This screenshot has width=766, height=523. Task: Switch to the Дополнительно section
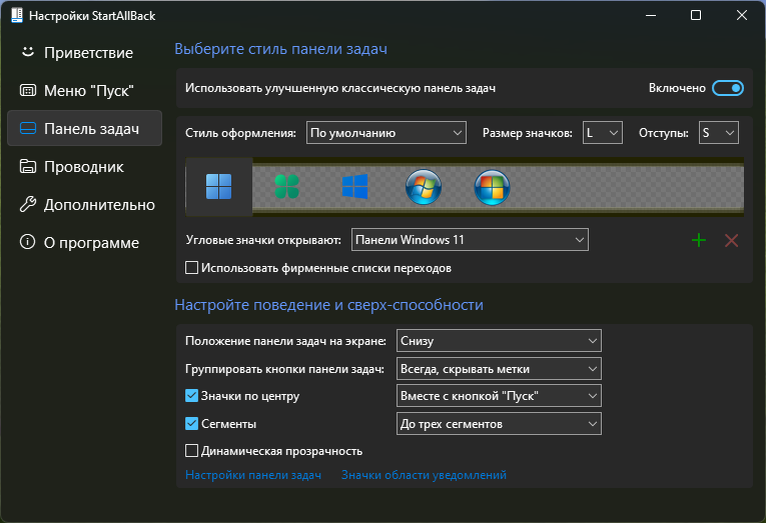[85, 205]
